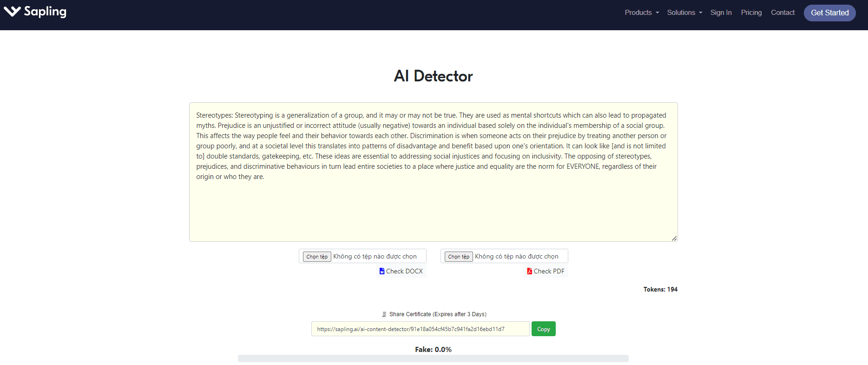Viewport: 868px width, 365px height.
Task: Open the Contact page
Action: (x=783, y=13)
